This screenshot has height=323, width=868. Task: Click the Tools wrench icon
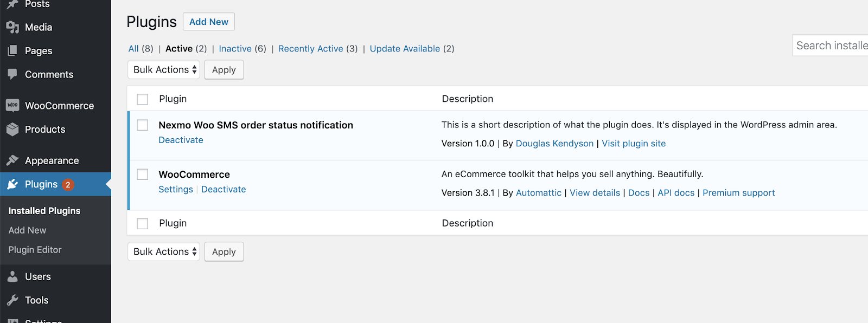[x=12, y=300]
